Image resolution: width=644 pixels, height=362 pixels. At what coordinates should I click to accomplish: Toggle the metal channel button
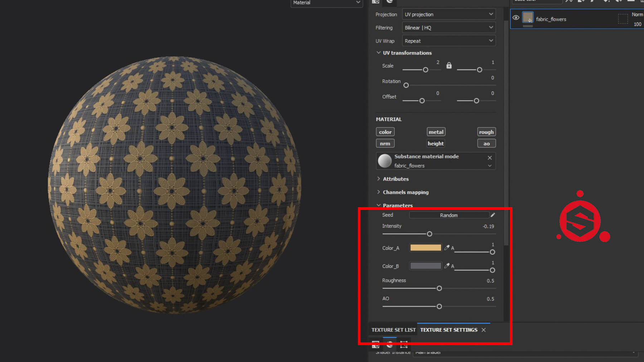[436, 132]
